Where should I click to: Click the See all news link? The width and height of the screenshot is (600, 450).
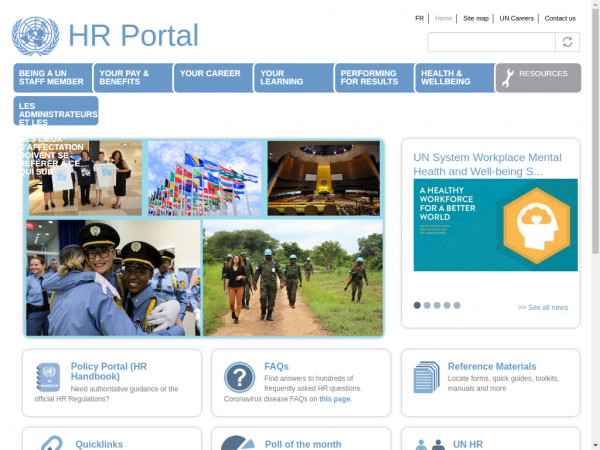(543, 307)
